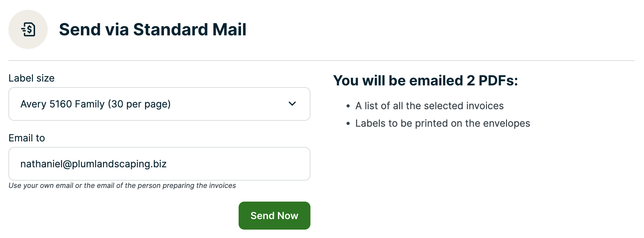Click the "(30 per page)" text in dropdown
The width and height of the screenshot is (644, 238).
139,104
